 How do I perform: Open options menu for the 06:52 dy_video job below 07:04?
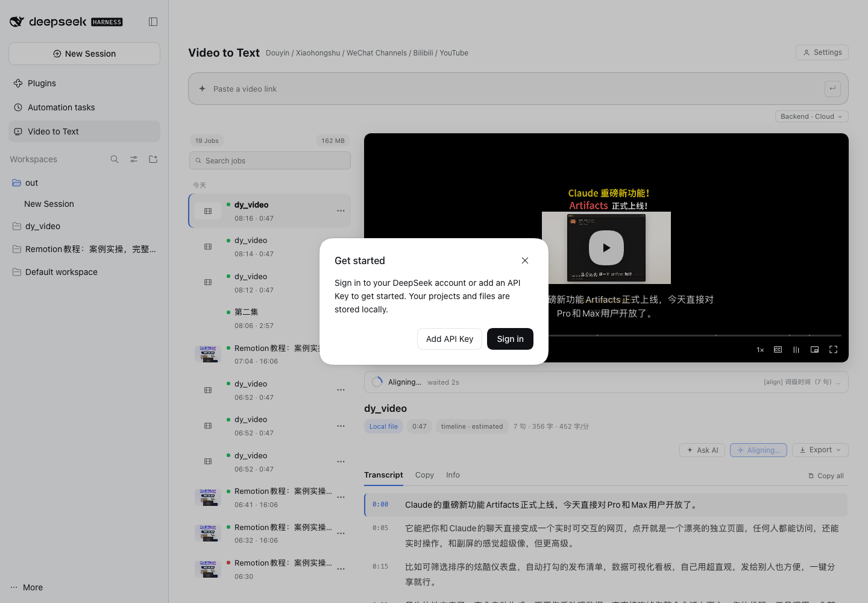click(x=341, y=390)
